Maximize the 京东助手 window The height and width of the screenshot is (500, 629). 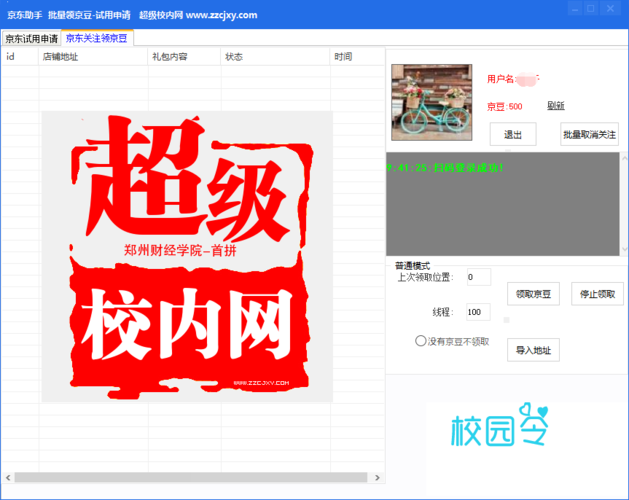point(590,8)
